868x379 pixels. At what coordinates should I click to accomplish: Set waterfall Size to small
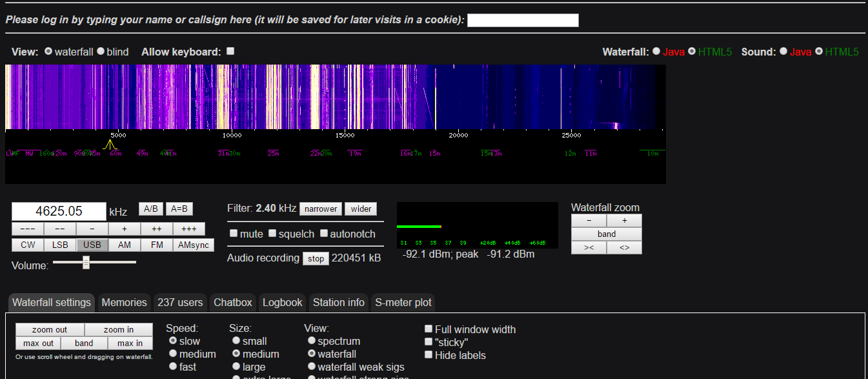click(236, 340)
